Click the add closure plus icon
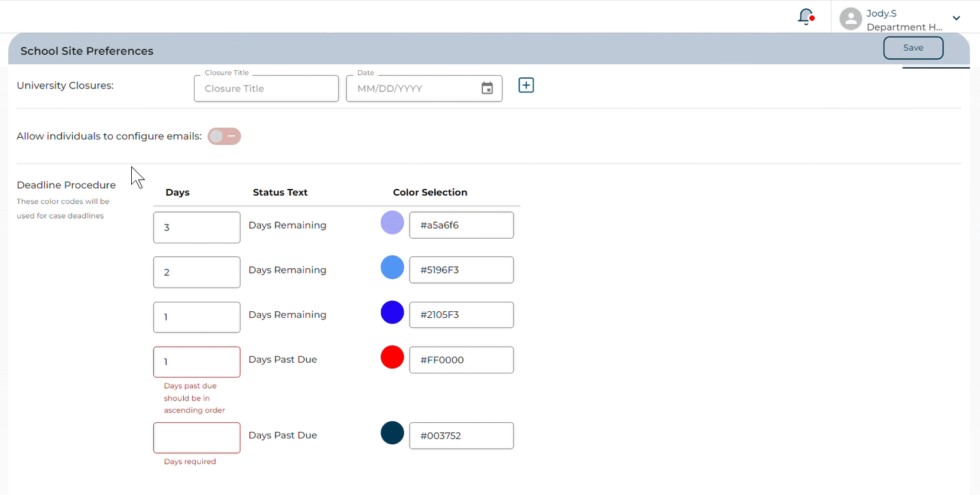980x495 pixels. click(x=526, y=85)
